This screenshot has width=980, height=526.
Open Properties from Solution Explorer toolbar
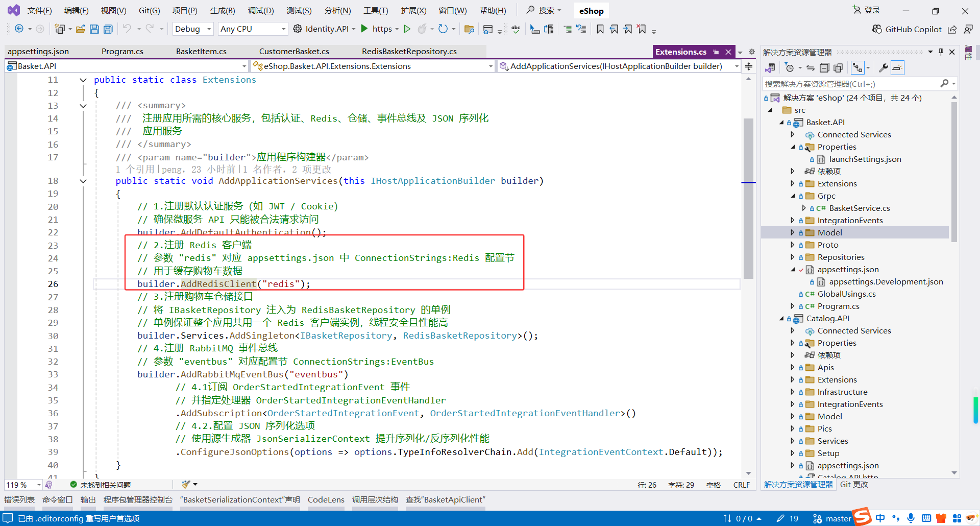coord(883,67)
